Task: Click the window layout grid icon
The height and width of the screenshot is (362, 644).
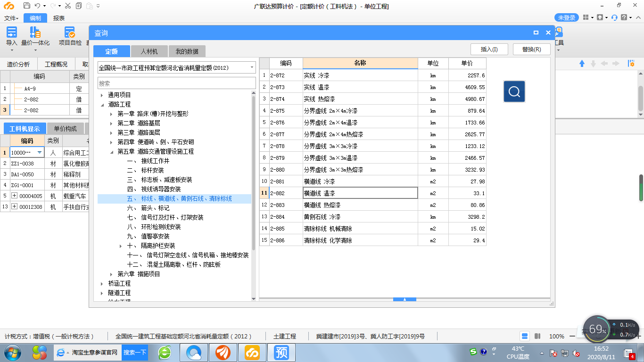Action: 586,17
